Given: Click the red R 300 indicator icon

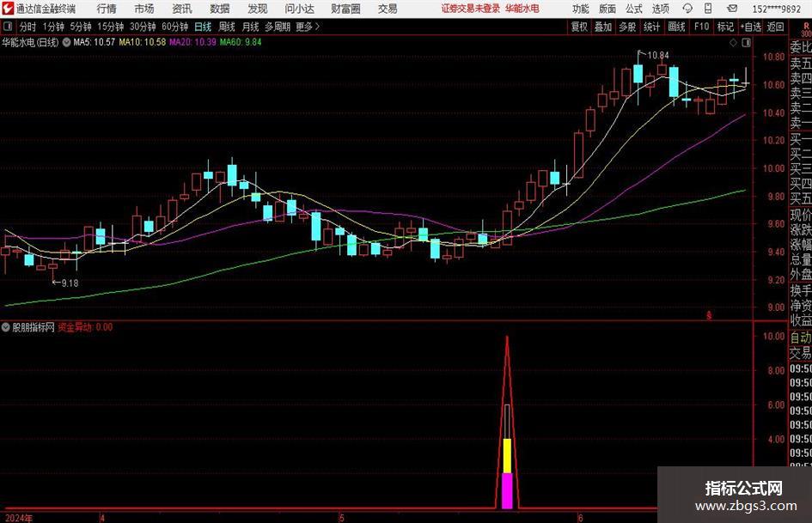Looking at the screenshot, I should tap(806, 29).
